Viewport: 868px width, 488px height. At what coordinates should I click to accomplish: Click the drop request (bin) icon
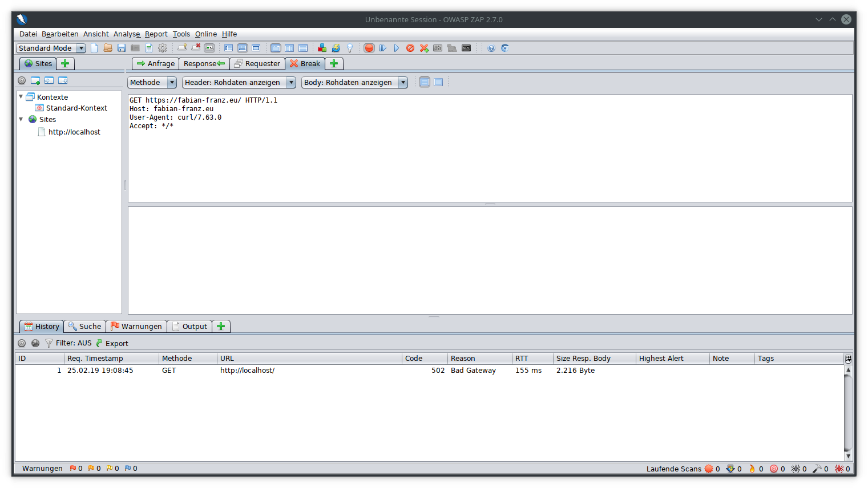[410, 48]
